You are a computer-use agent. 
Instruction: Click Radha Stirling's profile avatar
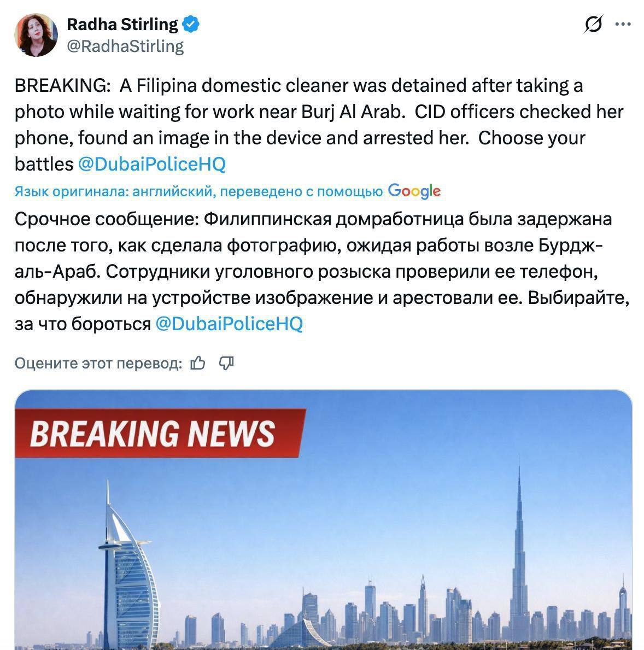pyautogui.click(x=36, y=35)
